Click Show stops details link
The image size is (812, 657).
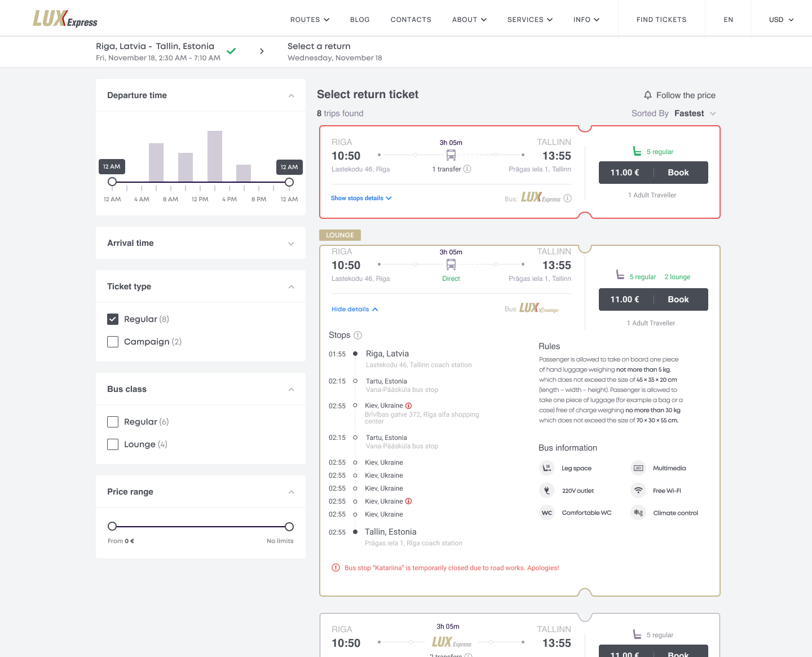(361, 198)
